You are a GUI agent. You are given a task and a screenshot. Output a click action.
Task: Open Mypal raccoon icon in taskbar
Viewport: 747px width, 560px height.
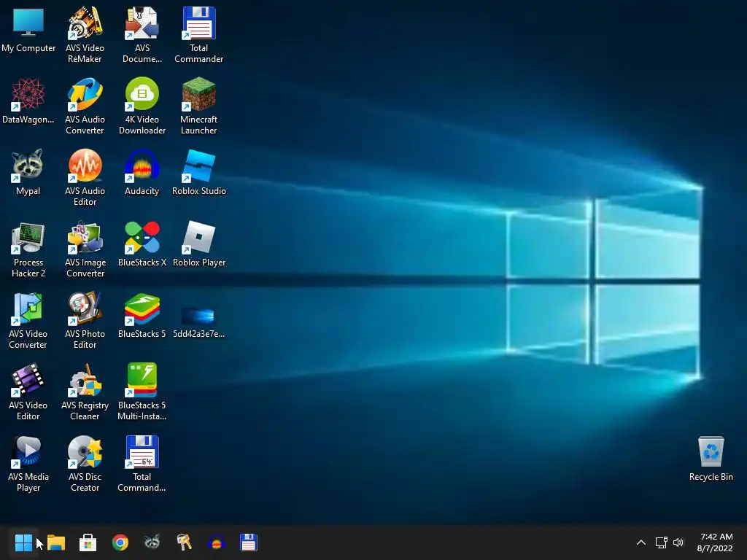152,542
